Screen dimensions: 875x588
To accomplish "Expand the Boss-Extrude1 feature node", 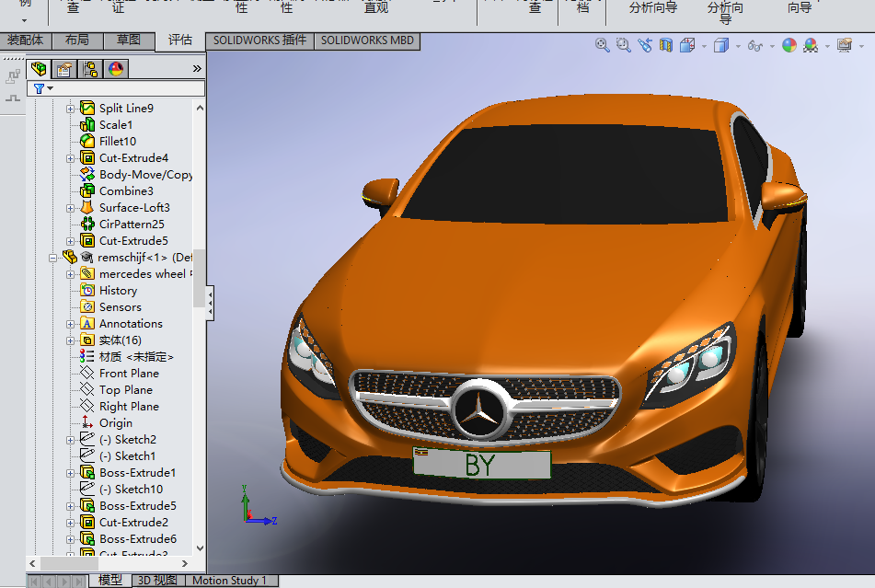I will tap(71, 473).
